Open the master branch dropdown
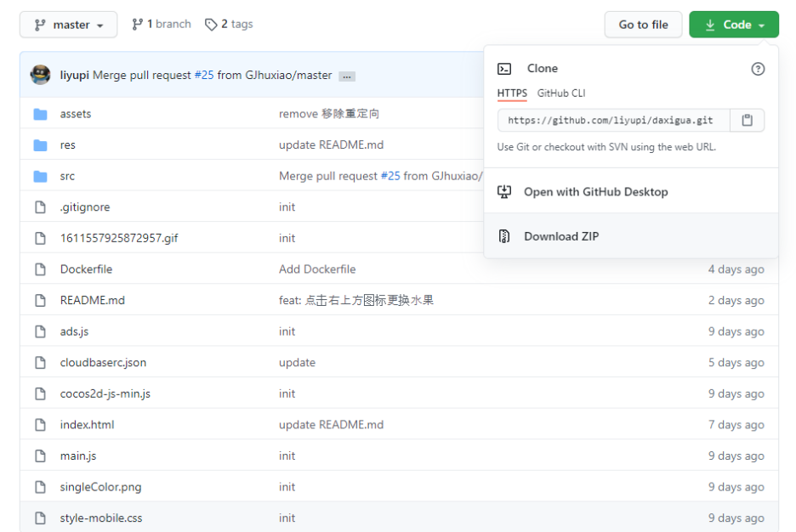This screenshot has width=796, height=532. [x=69, y=25]
